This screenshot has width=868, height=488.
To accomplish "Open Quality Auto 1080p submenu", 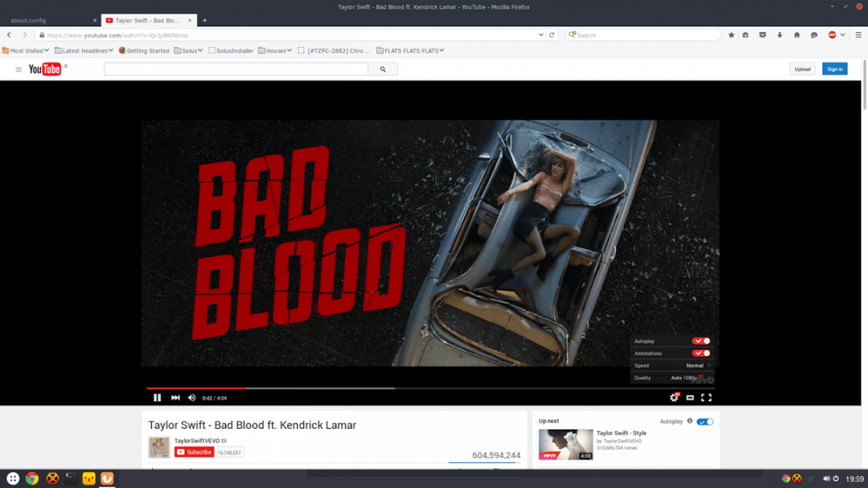I will pos(672,378).
